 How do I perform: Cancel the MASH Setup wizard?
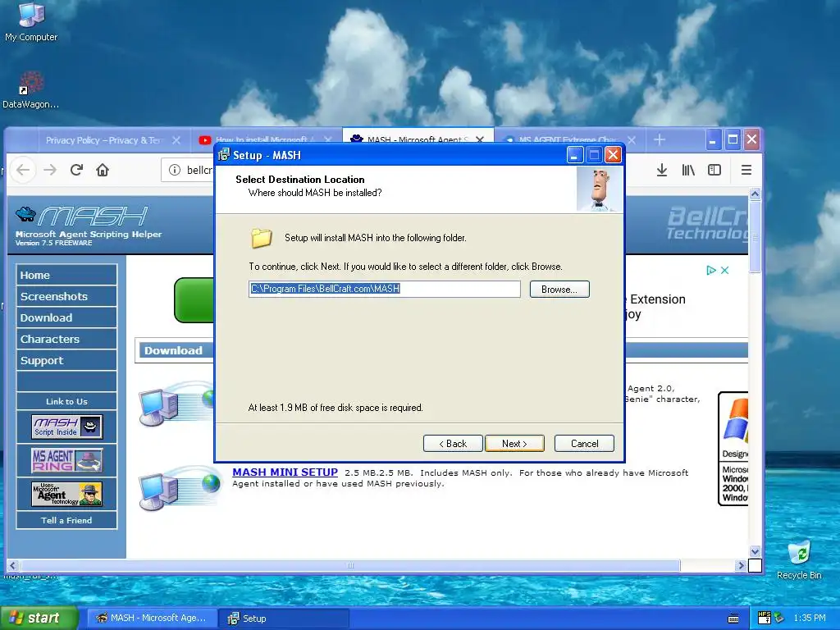tap(584, 444)
